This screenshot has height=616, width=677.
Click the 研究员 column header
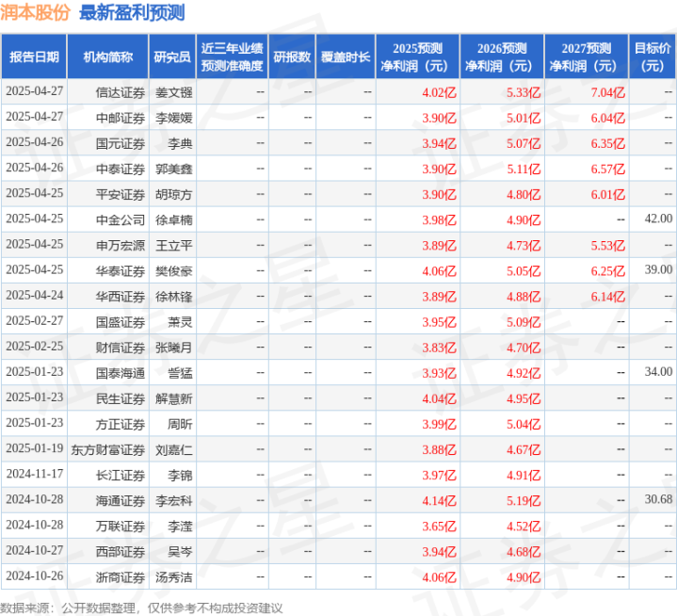click(x=172, y=57)
